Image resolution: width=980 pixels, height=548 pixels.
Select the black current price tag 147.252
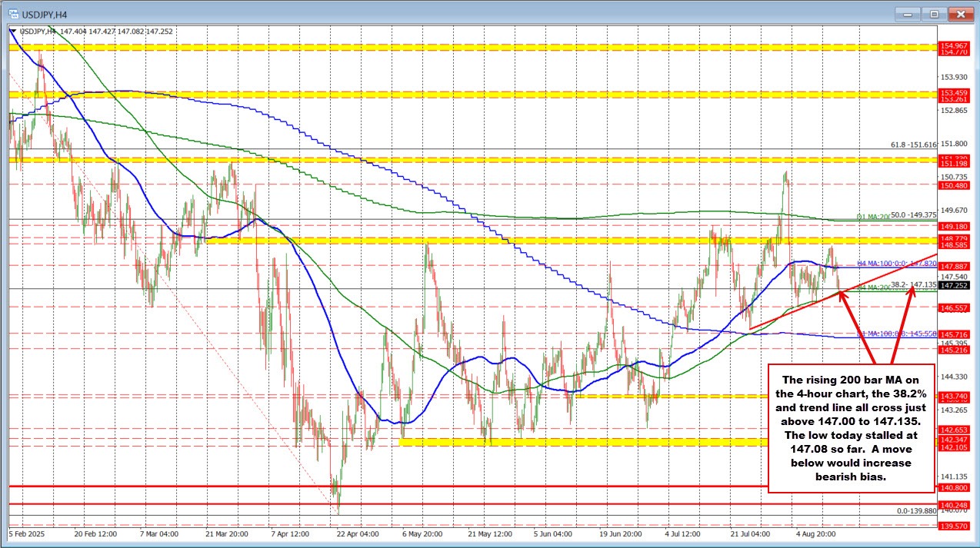(954, 286)
